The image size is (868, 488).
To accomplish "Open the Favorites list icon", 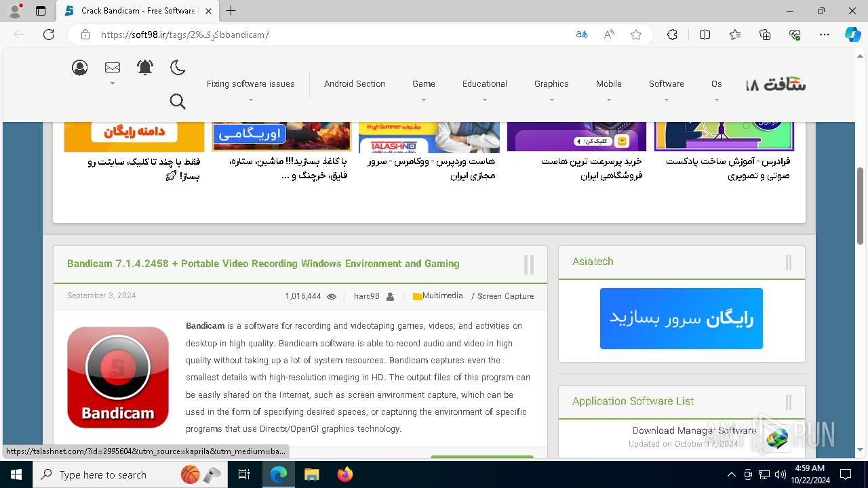I will tap(735, 35).
